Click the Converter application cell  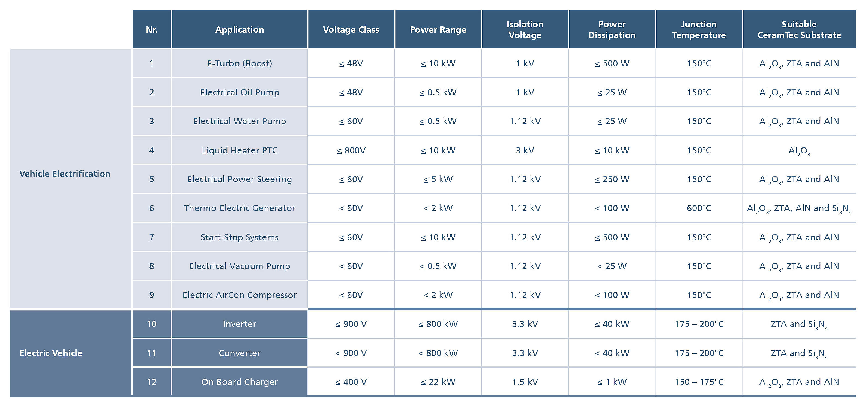point(239,353)
